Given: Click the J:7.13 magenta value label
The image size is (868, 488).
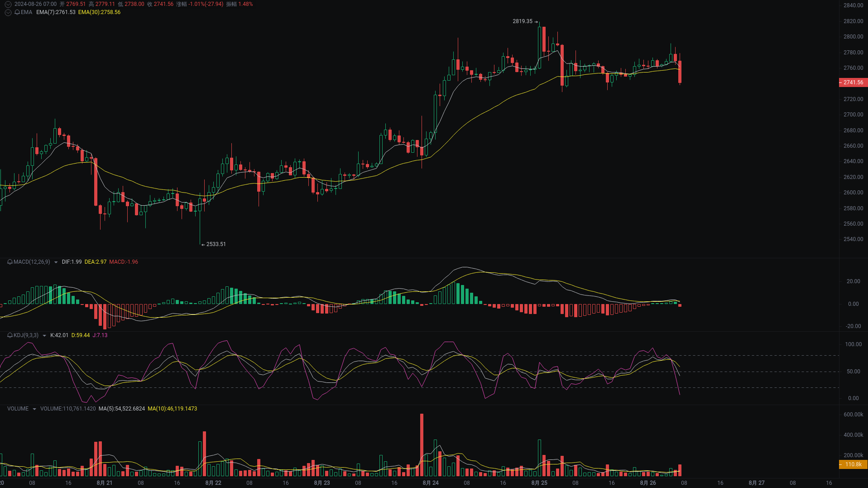Looking at the screenshot, I should 101,335.
